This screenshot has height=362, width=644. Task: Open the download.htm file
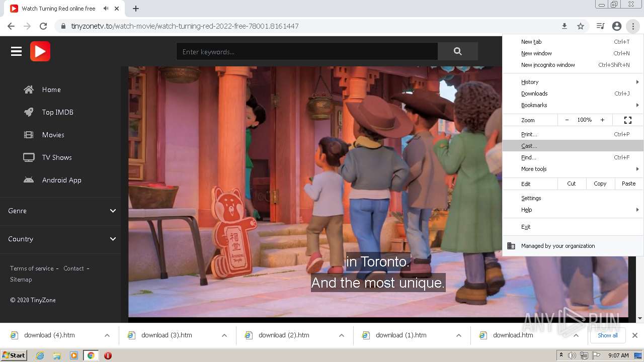(x=513, y=335)
